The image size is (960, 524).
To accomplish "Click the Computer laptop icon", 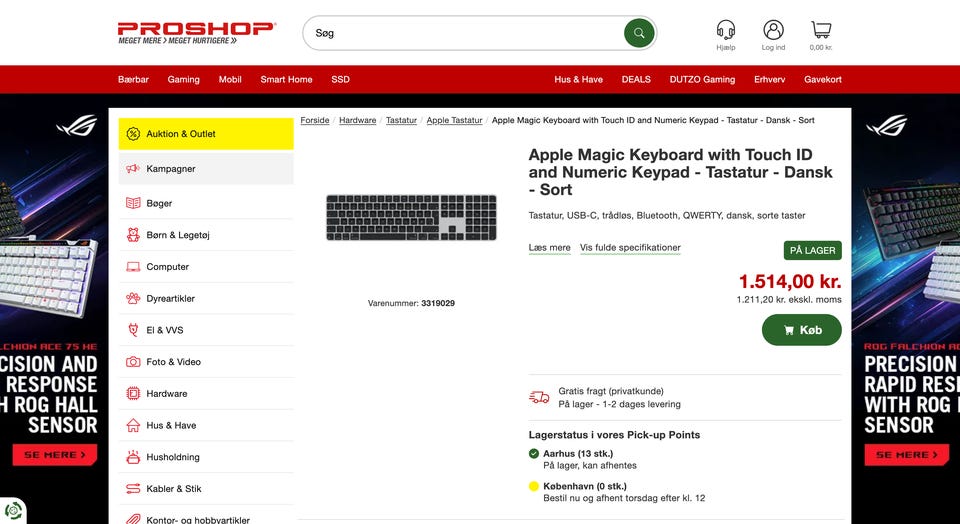I will pyautogui.click(x=133, y=267).
